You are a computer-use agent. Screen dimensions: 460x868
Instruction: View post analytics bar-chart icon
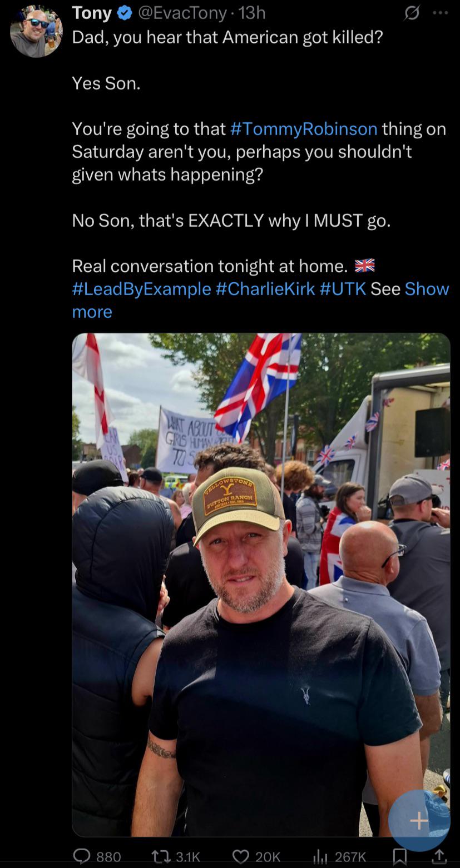click(x=319, y=856)
